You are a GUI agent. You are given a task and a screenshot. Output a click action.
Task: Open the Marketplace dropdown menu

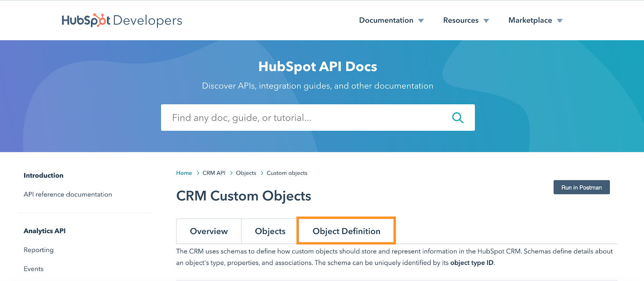(535, 21)
